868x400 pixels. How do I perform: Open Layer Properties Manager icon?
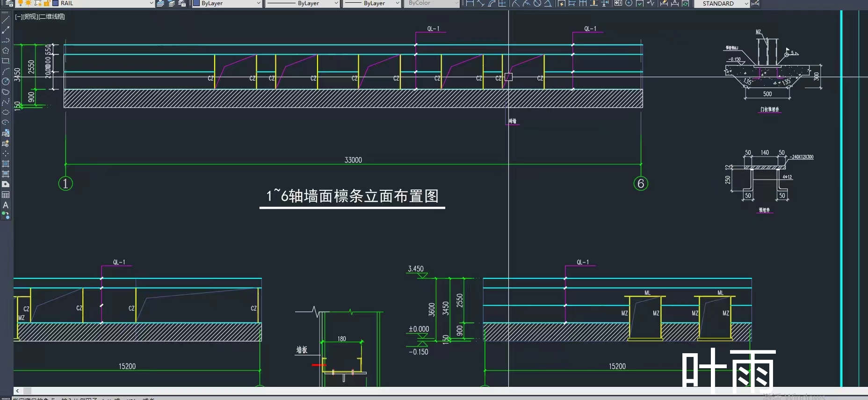pos(9,3)
